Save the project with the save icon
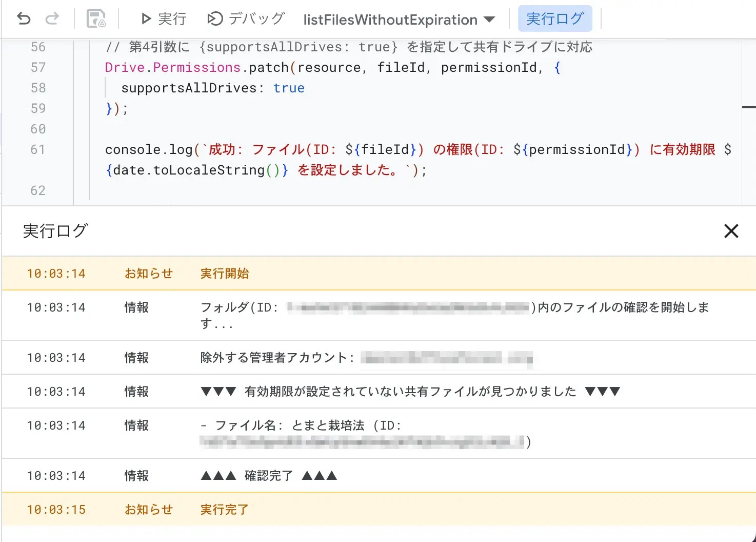This screenshot has width=756, height=542. 96,19
